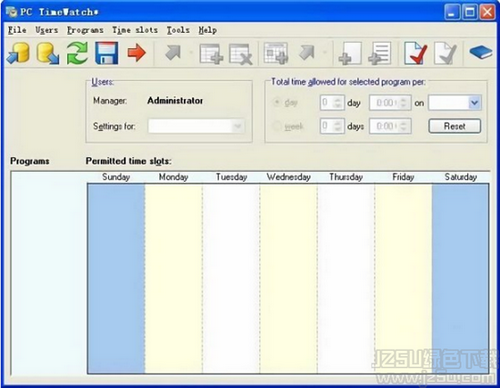Click the add blank page icon
This screenshot has width=500, height=388.
click(350, 53)
